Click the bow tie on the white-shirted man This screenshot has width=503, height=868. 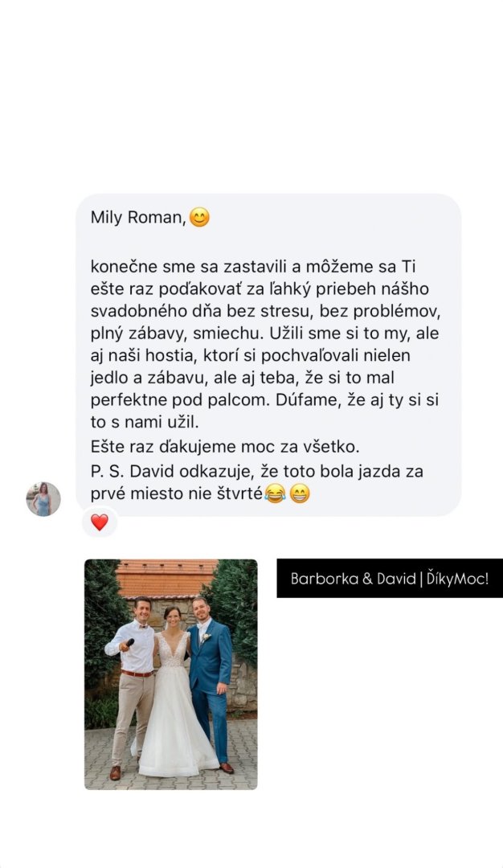tap(143, 627)
